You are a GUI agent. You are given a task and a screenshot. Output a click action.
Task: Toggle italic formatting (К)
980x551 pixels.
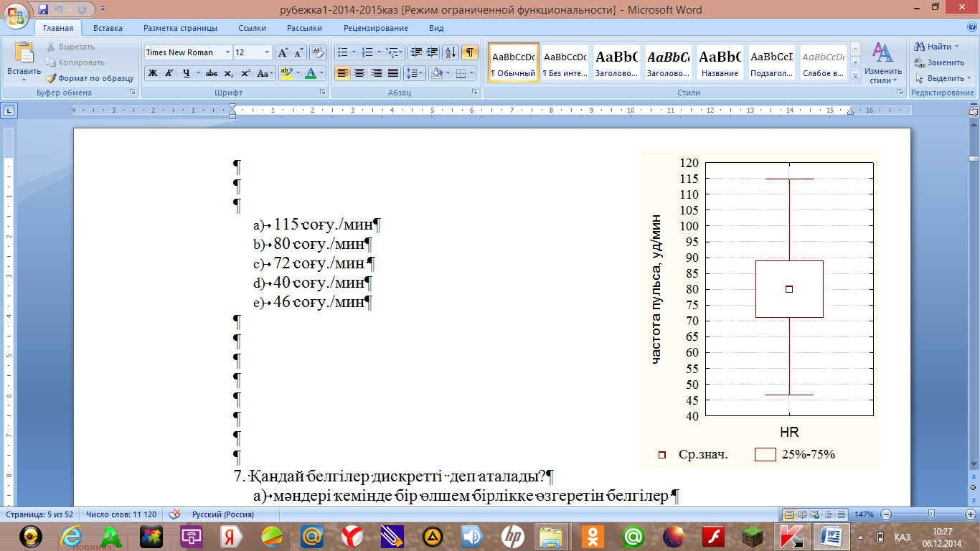[169, 73]
